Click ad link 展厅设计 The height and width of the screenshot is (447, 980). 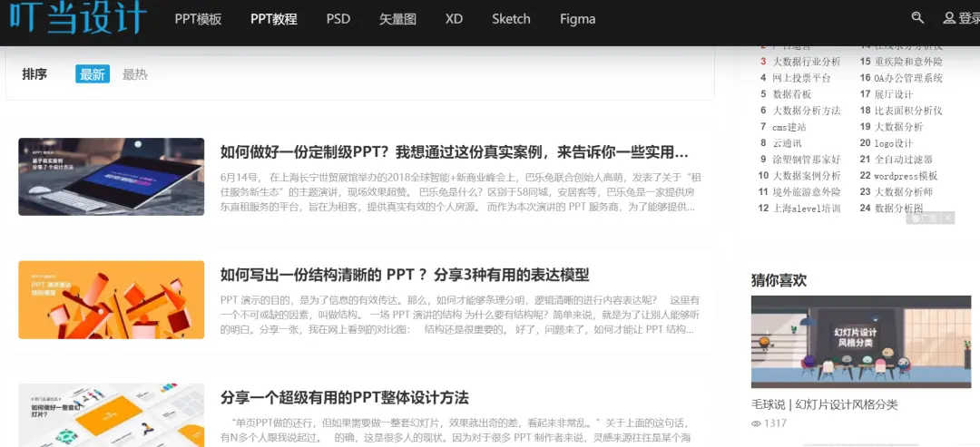[894, 94]
